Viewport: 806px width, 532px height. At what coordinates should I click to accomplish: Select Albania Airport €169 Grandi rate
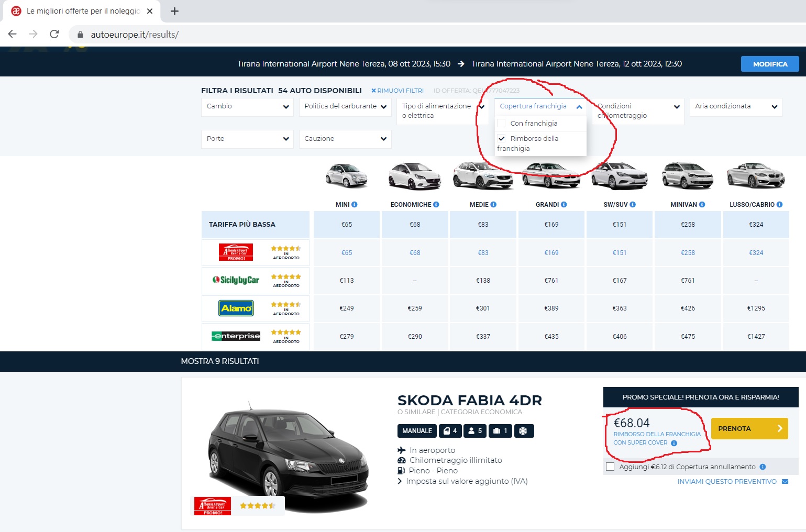click(551, 252)
